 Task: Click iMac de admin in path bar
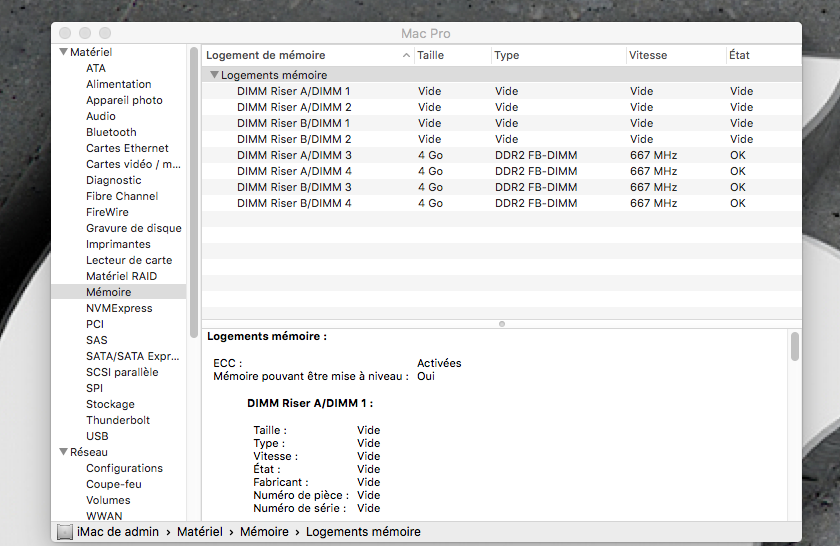click(118, 532)
